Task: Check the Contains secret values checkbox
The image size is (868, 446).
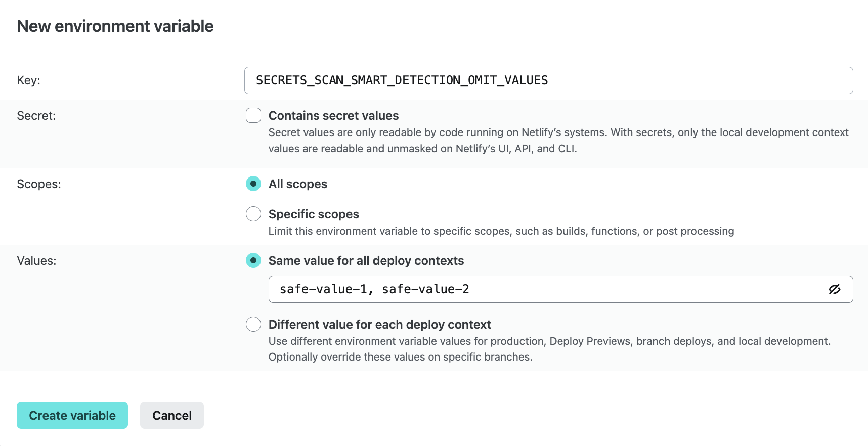Action: point(253,115)
